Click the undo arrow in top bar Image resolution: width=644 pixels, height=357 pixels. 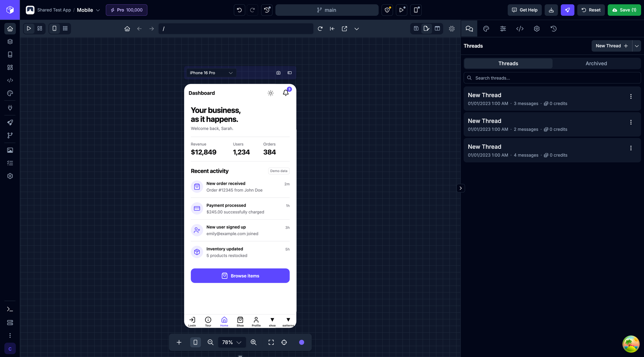coord(239,10)
